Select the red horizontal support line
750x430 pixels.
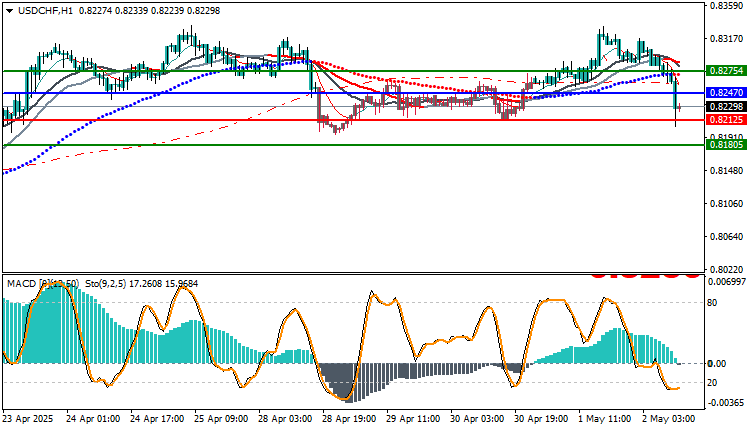(x=353, y=120)
